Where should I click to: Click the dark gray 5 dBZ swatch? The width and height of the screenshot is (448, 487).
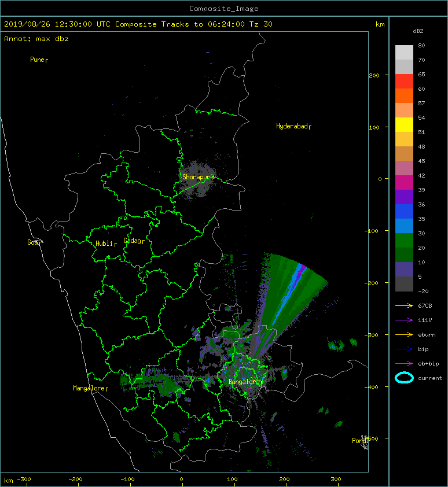pyautogui.click(x=404, y=283)
